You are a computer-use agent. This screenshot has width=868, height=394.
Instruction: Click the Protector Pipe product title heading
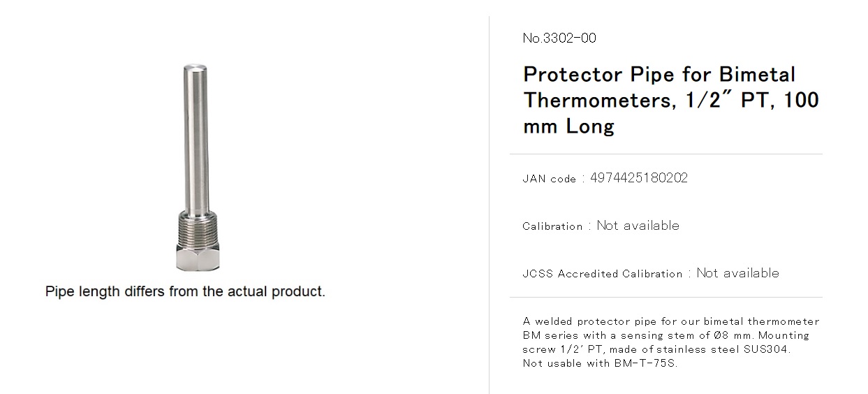pos(671,100)
